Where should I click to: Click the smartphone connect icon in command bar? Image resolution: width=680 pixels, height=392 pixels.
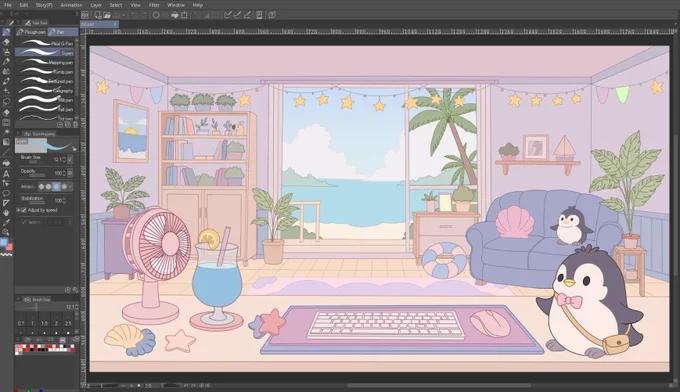click(x=259, y=15)
